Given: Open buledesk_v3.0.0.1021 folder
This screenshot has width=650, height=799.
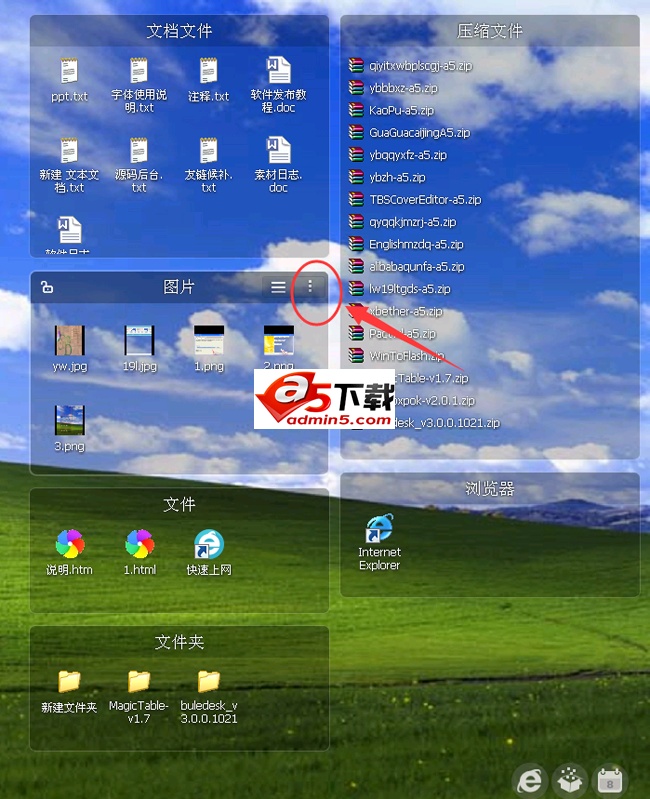Looking at the screenshot, I should pyautogui.click(x=208, y=681).
